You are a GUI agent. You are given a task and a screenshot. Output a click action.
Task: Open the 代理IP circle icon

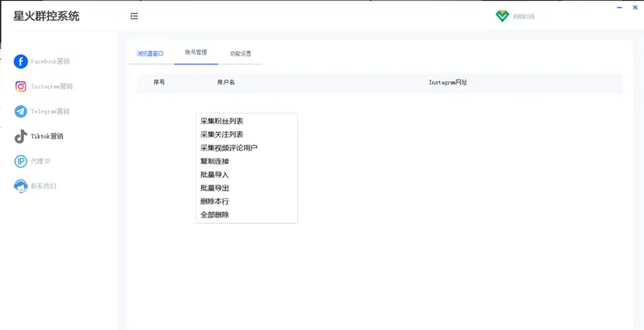(21, 161)
